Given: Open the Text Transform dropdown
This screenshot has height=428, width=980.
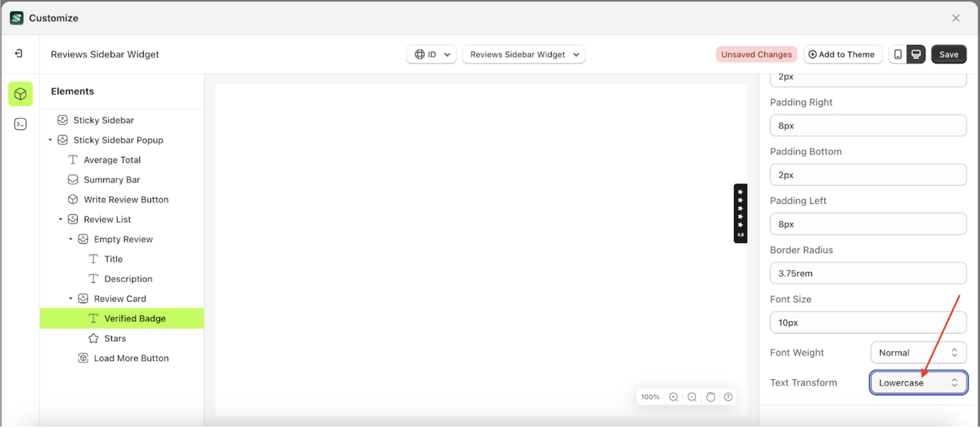Looking at the screenshot, I should click(x=918, y=382).
